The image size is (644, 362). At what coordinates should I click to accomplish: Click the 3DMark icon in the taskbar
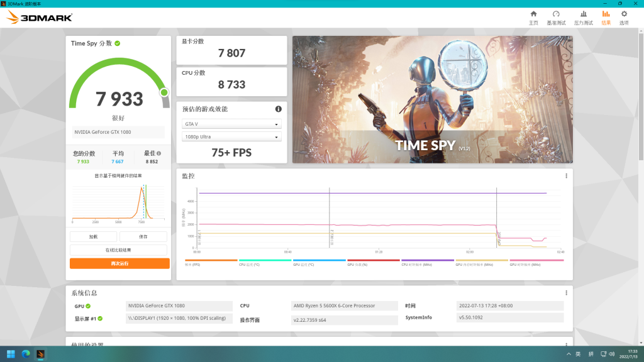[40, 354]
